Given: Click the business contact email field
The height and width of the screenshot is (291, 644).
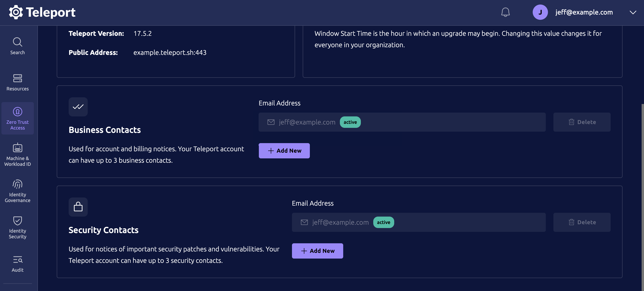Looking at the screenshot, I should point(402,122).
